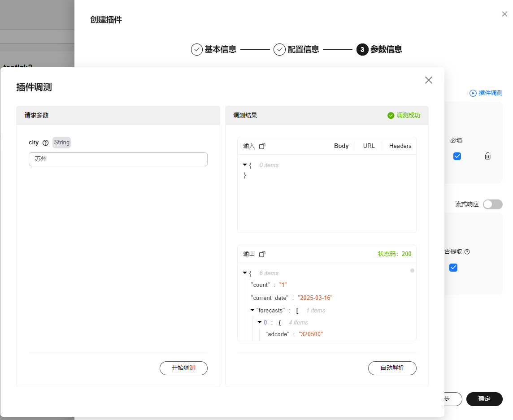Click the output panel scrollbar dot
513x420 pixels.
coord(412,271)
